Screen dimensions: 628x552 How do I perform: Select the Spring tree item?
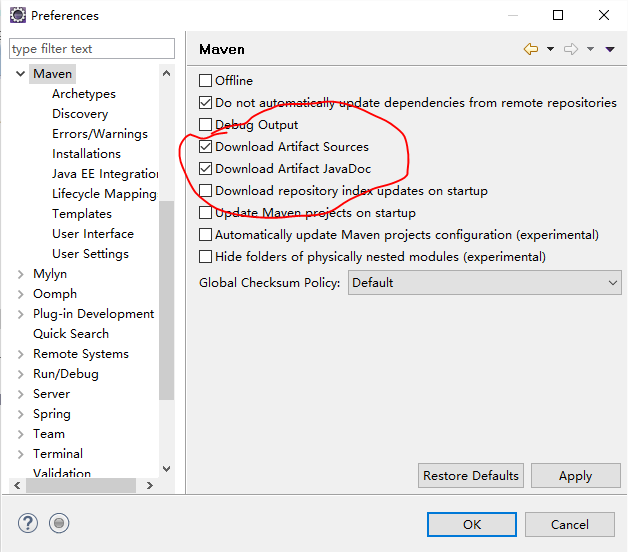click(52, 414)
